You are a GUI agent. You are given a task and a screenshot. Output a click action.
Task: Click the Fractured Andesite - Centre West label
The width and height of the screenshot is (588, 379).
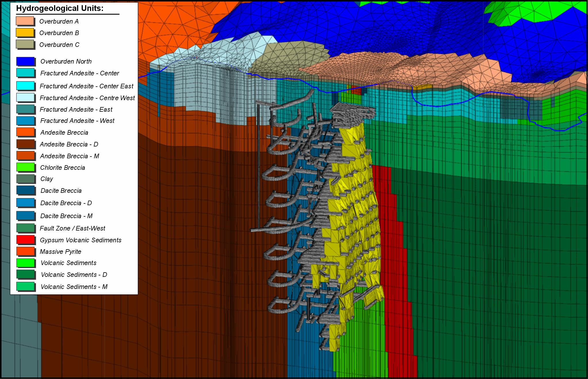pyautogui.click(x=87, y=98)
